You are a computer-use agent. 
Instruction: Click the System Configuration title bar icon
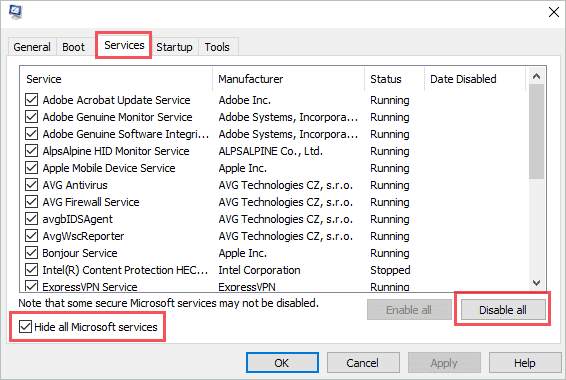click(x=16, y=12)
